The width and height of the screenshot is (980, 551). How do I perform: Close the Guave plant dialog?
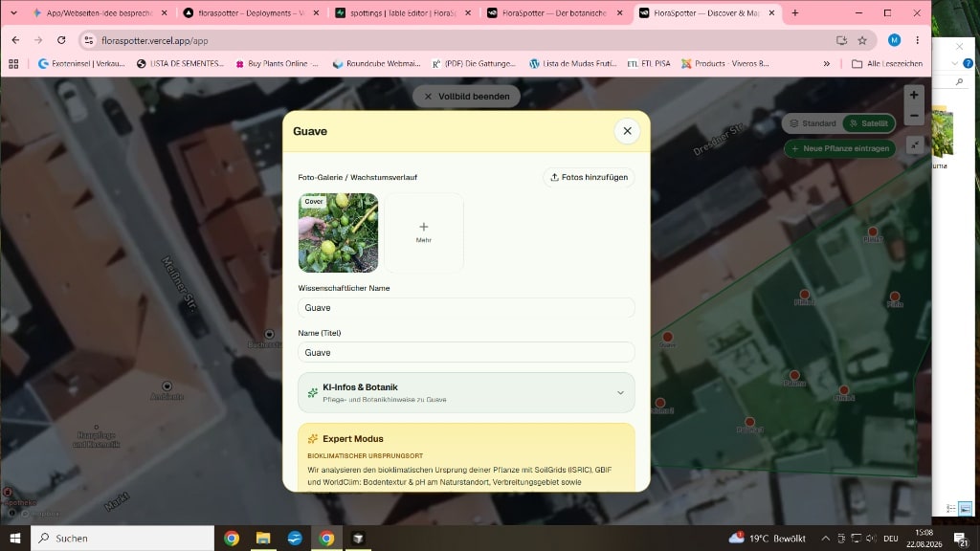[627, 131]
